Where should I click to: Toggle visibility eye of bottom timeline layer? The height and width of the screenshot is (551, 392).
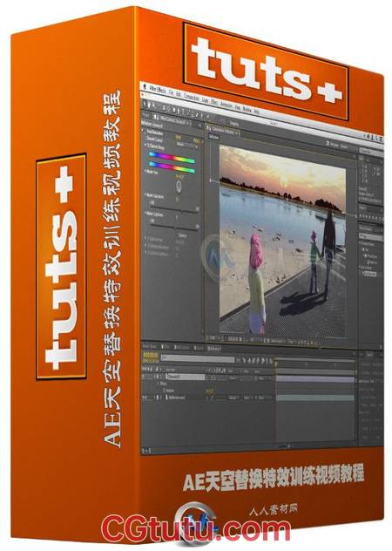[143, 397]
